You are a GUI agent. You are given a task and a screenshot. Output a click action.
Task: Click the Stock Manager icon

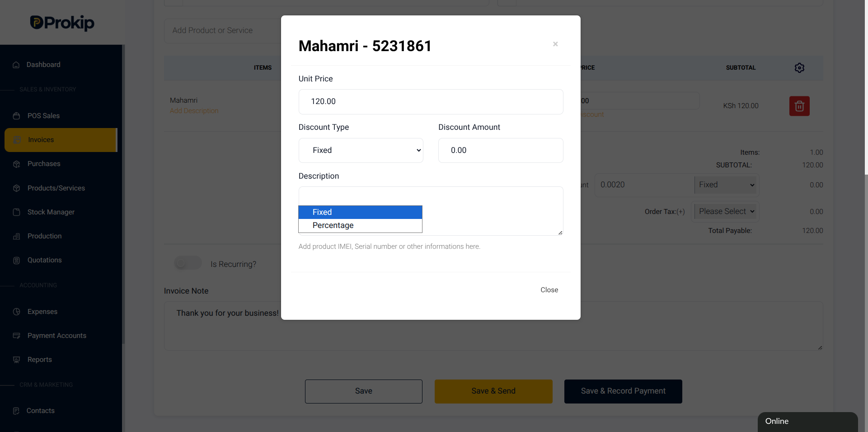pos(17,212)
